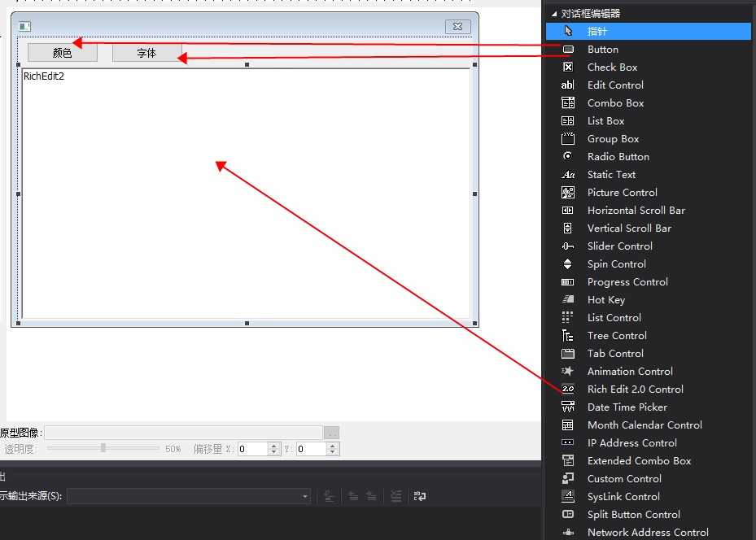
Task: Pick the Edit Control ab| icon
Action: pyautogui.click(x=567, y=85)
